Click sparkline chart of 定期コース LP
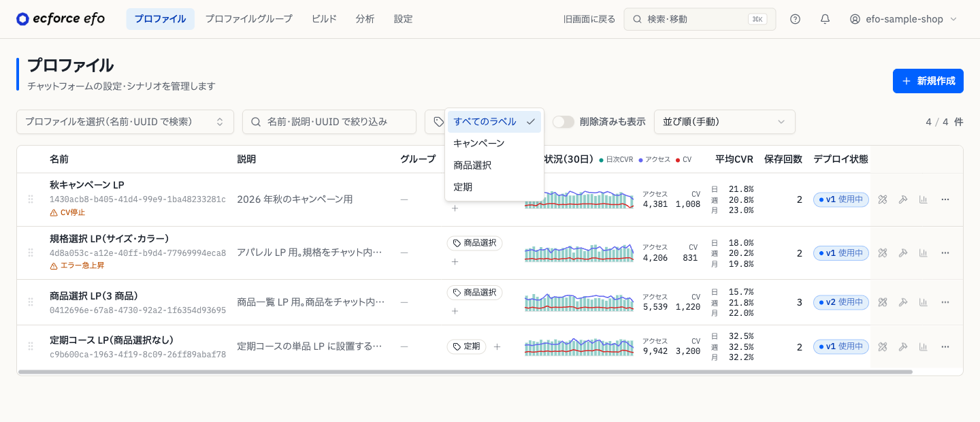The width and height of the screenshot is (980, 422). click(579, 346)
